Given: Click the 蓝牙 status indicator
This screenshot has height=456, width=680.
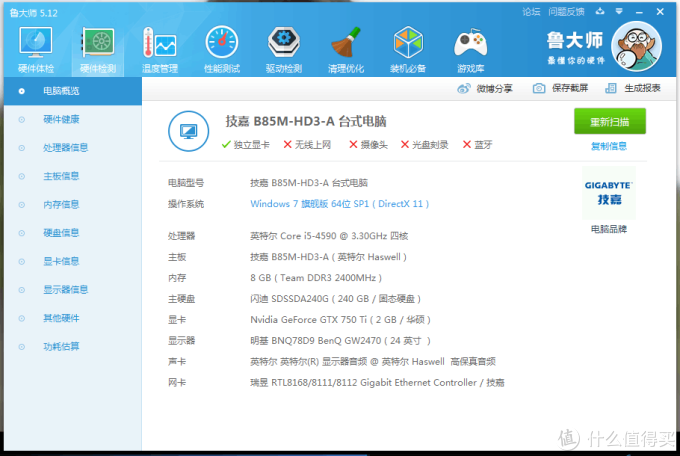Looking at the screenshot, I should click(477, 145).
